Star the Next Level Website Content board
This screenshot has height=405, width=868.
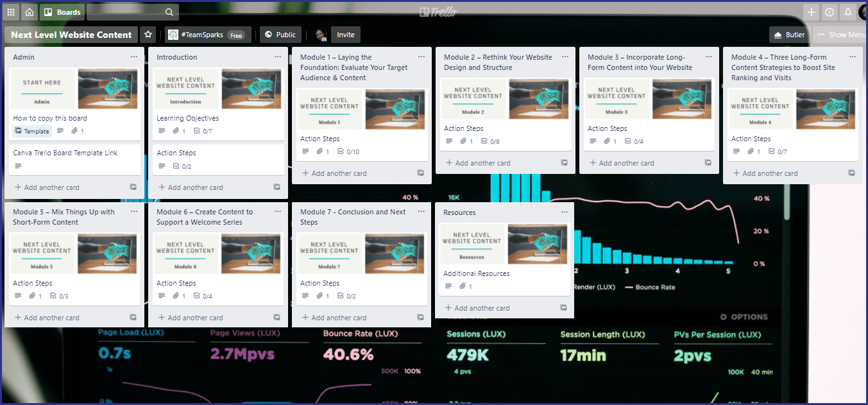[148, 35]
